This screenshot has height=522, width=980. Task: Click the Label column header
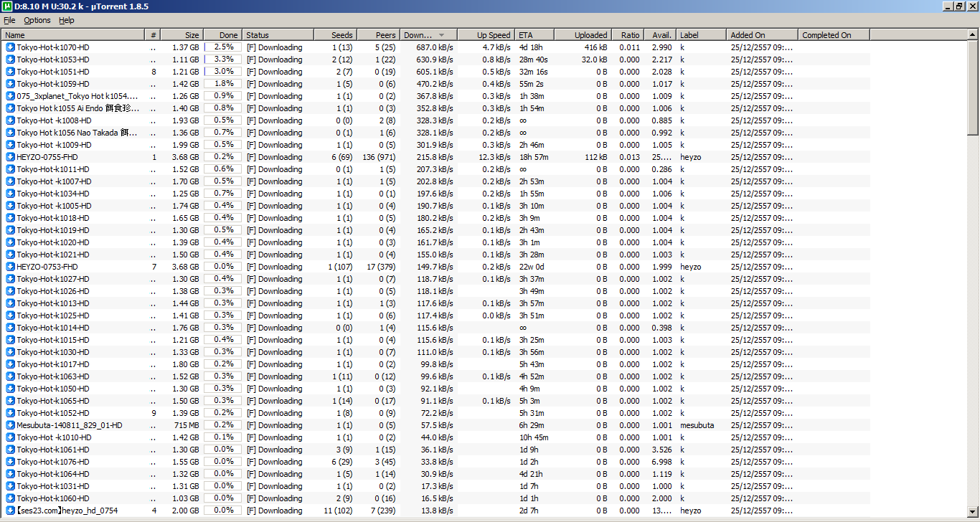click(x=701, y=34)
